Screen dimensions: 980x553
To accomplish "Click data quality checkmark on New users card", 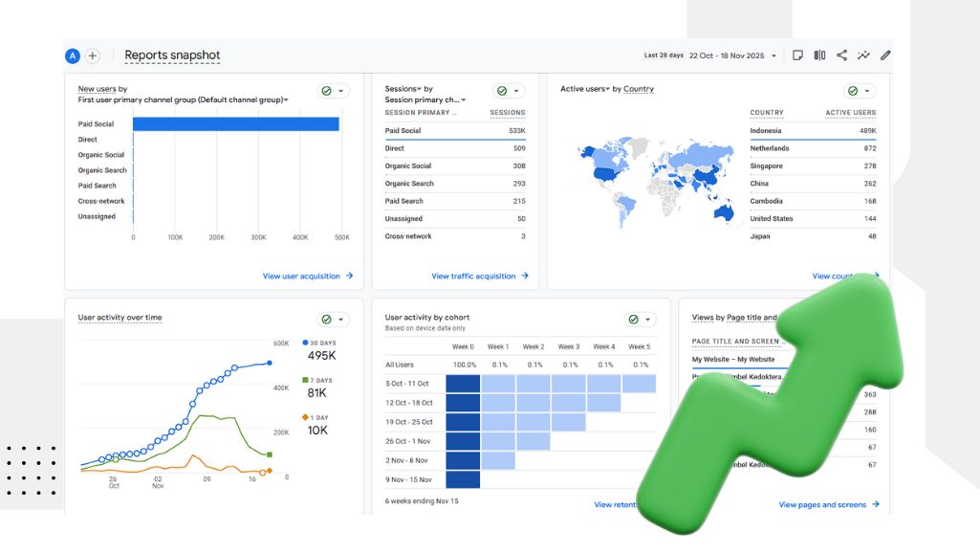I will tap(327, 91).
